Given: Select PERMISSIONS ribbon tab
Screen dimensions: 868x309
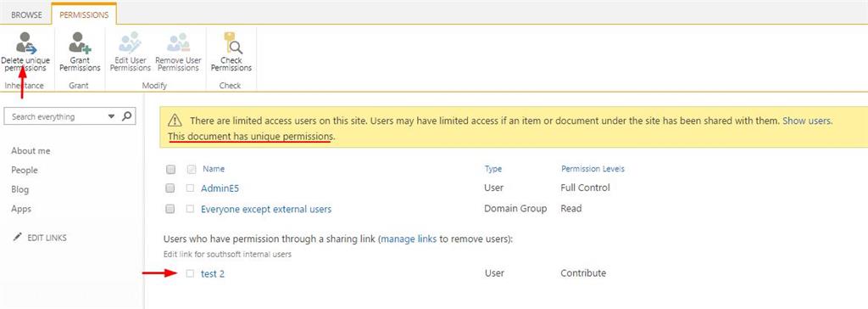Looking at the screenshot, I should click(84, 15).
